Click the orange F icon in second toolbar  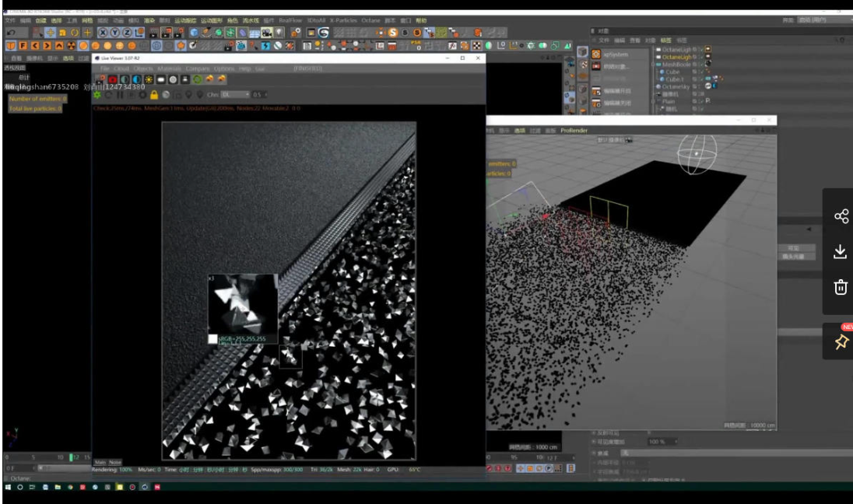click(x=23, y=46)
